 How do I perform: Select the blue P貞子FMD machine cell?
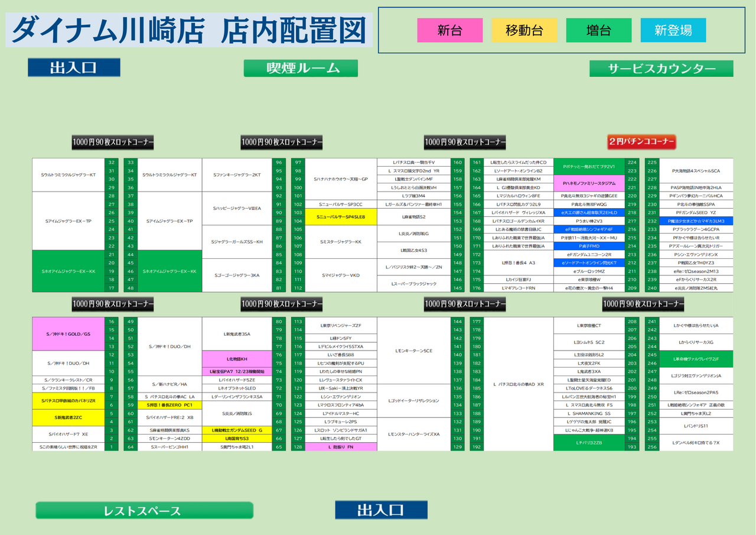pos(589,246)
